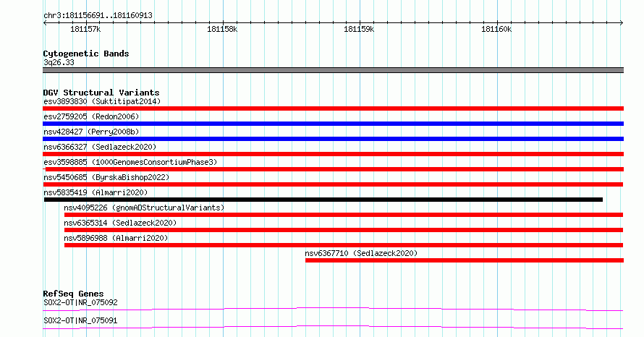Select the red bar under nsv6365314
The height and width of the screenshot is (337, 644).
[344, 230]
